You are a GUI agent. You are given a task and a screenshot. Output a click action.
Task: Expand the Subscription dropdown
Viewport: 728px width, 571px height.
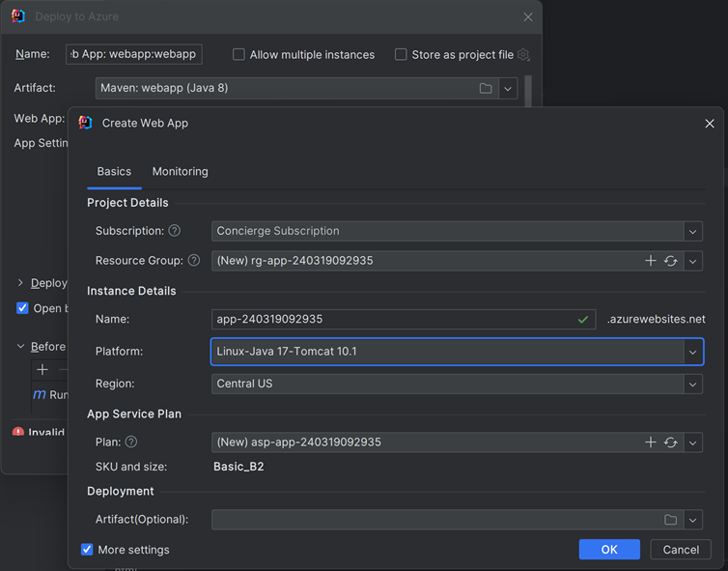(x=692, y=232)
